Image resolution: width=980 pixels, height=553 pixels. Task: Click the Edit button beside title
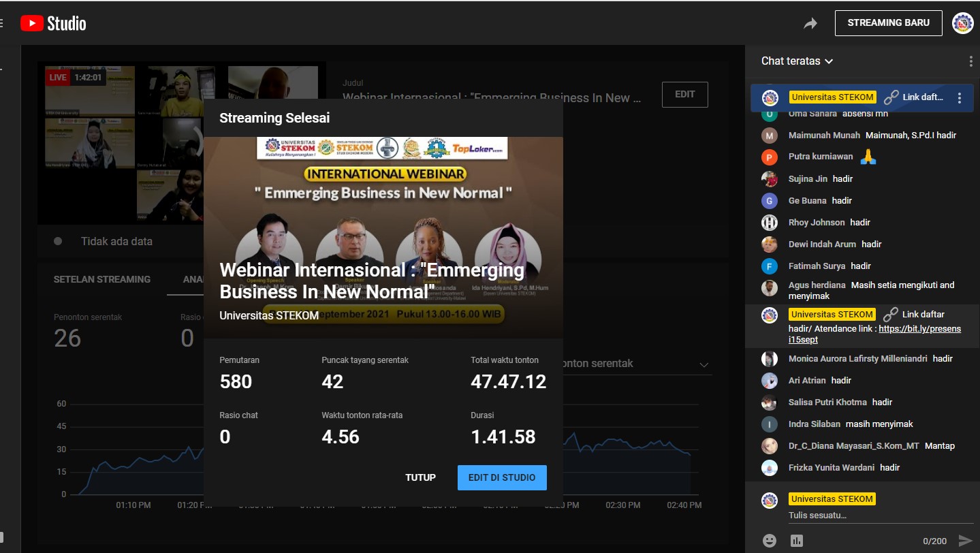click(x=685, y=95)
